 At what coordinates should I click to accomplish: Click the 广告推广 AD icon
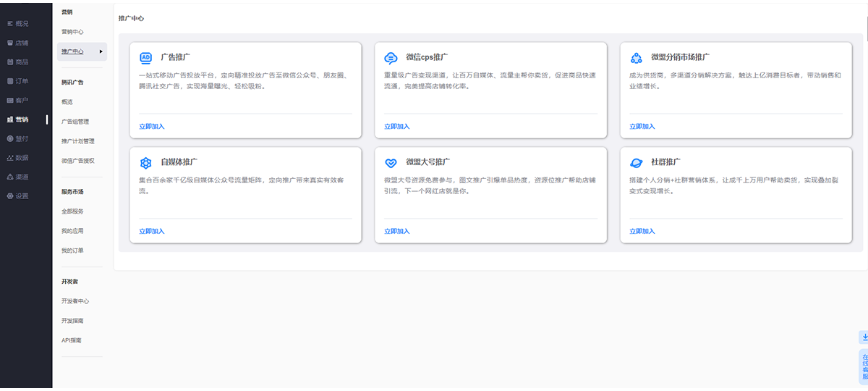click(x=145, y=57)
